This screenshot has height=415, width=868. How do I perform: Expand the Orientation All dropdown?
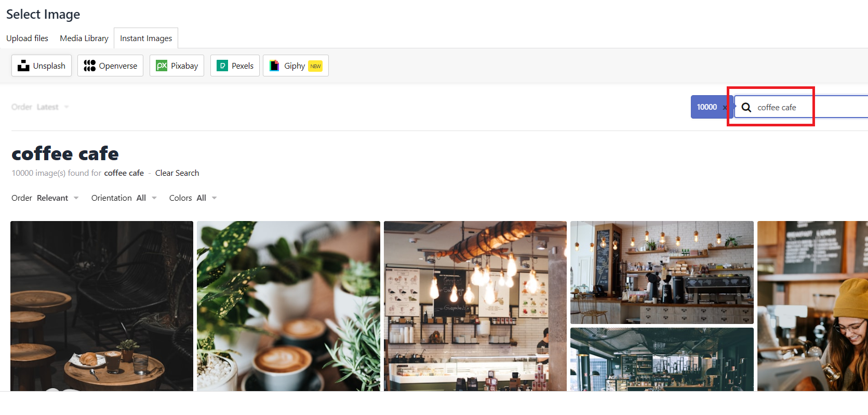point(124,198)
